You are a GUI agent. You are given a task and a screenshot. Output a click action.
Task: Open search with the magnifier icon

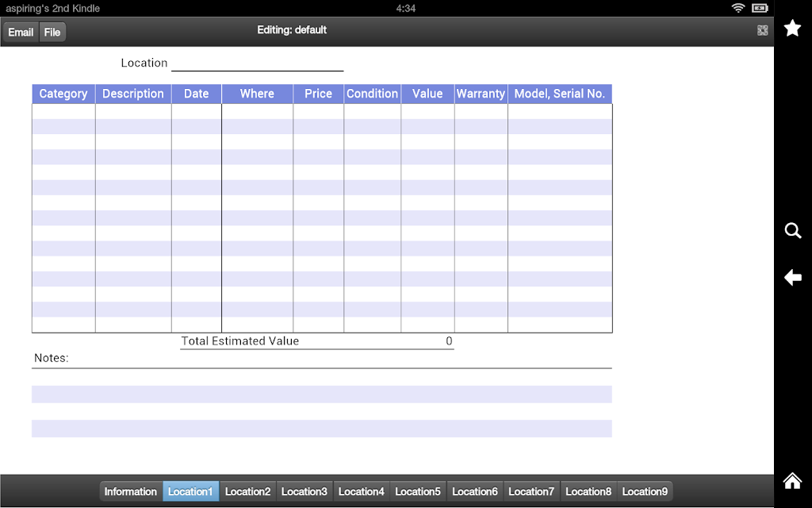[x=793, y=231]
